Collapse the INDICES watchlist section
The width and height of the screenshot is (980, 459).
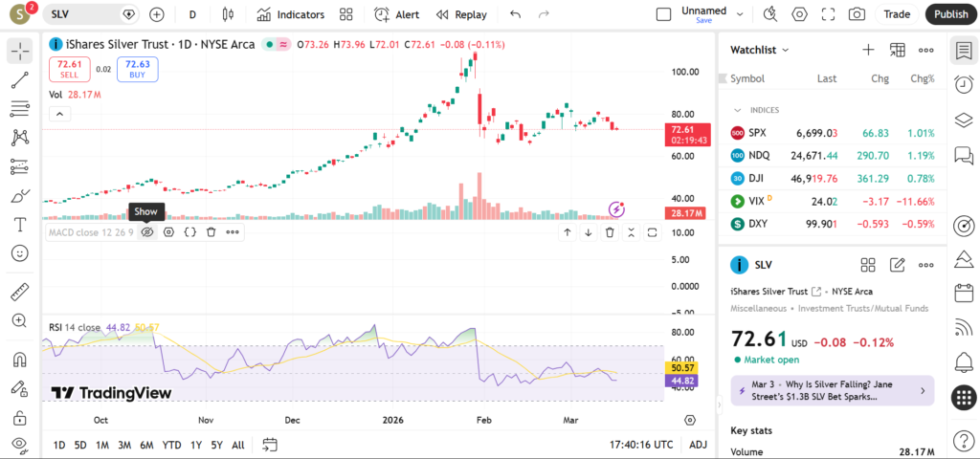coord(738,110)
